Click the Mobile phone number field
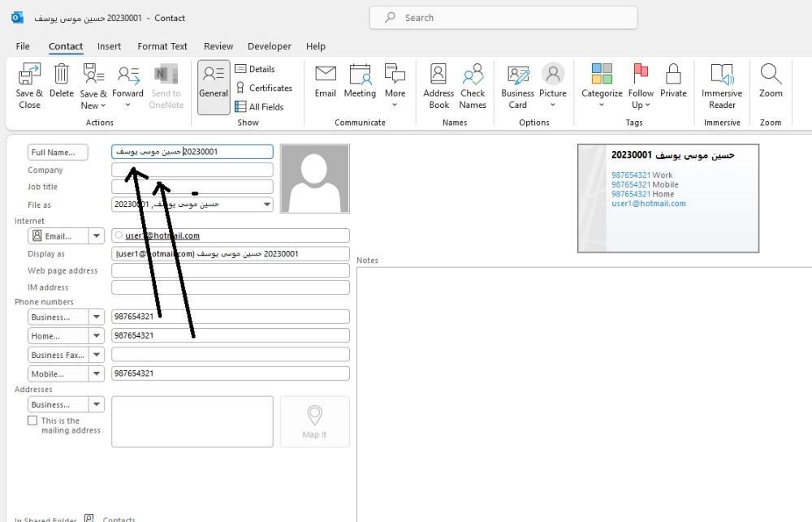Screen dimensions: 812x522 click(x=231, y=373)
